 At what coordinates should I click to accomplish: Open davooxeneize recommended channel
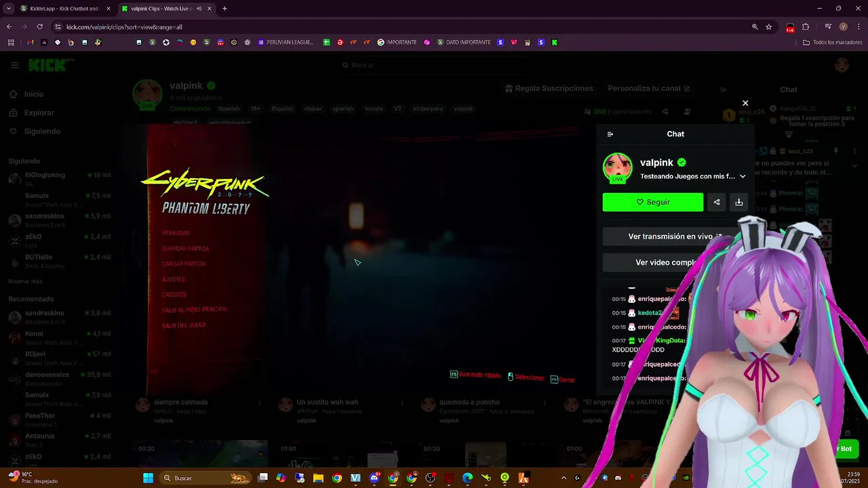(60, 378)
